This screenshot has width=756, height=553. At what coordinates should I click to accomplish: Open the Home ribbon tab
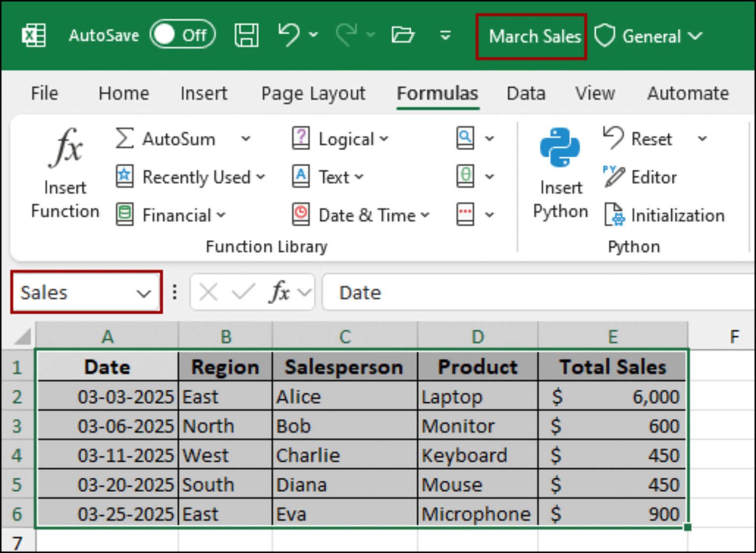coord(124,93)
